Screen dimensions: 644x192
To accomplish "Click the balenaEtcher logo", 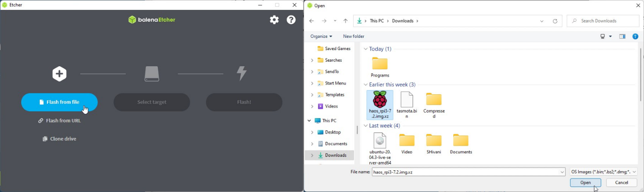I will coord(152,20).
